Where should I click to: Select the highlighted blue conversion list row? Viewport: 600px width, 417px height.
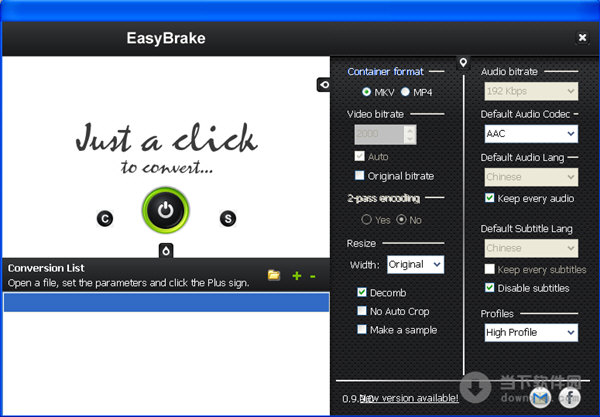click(166, 302)
